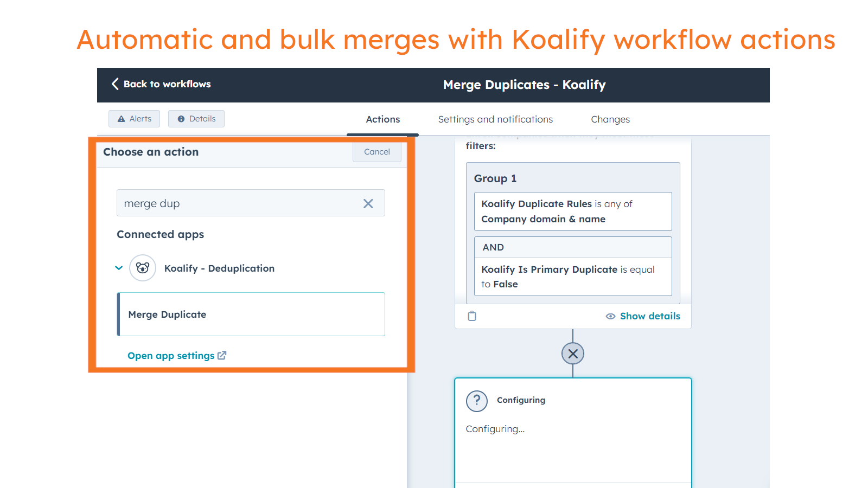Toggle Show details with the eye icon

coord(610,316)
